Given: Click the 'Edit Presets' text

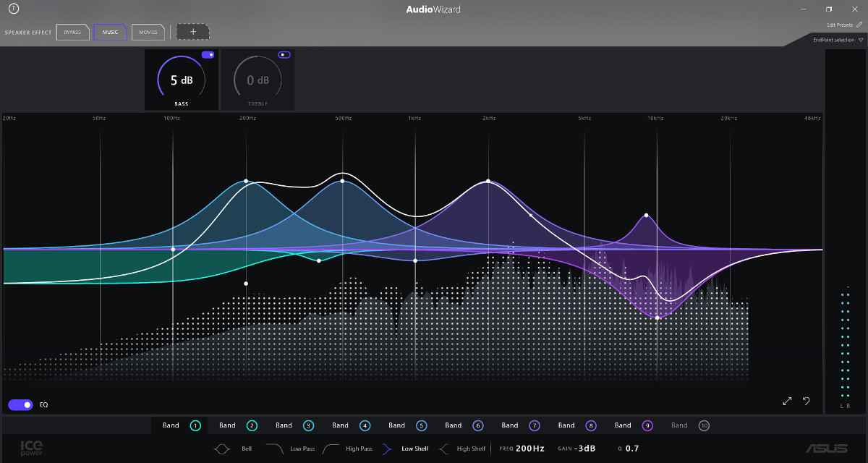Looking at the screenshot, I should (x=840, y=25).
